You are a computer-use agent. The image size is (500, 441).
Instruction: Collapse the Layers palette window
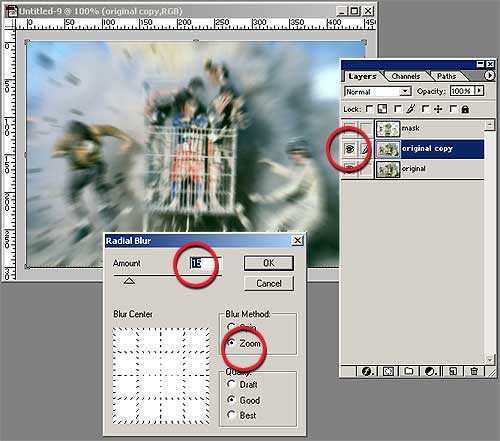pyautogui.click(x=480, y=64)
